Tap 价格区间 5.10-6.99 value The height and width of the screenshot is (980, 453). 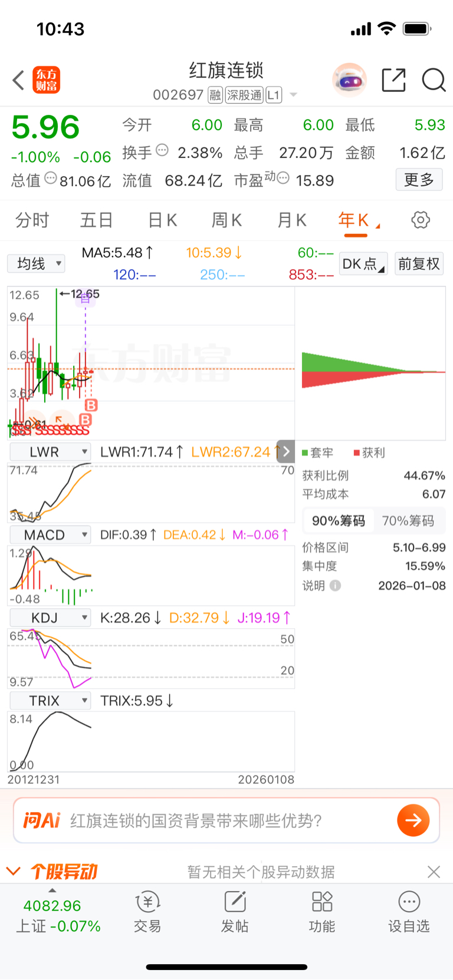(x=419, y=547)
